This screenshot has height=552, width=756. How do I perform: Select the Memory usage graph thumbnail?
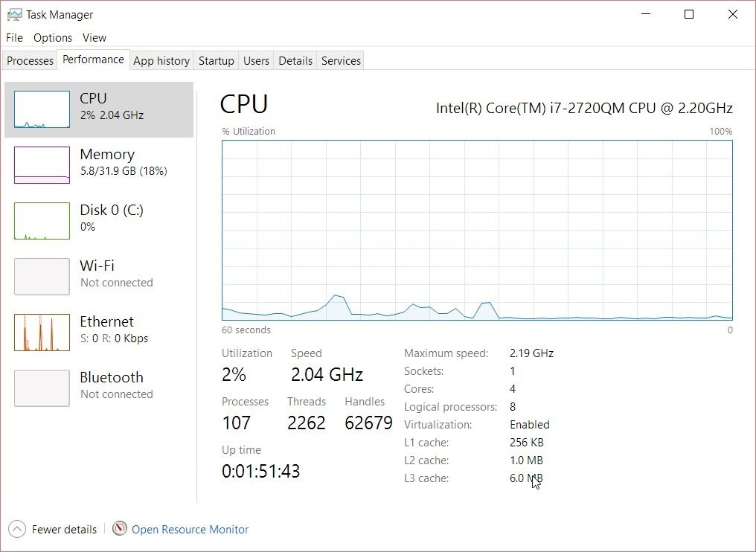tap(42, 165)
